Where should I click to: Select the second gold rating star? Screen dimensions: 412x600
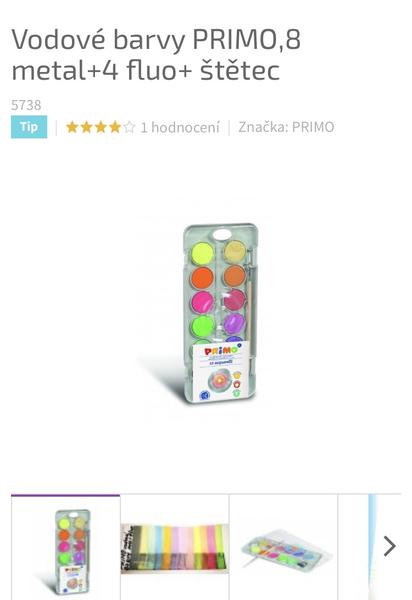pyautogui.click(x=86, y=127)
